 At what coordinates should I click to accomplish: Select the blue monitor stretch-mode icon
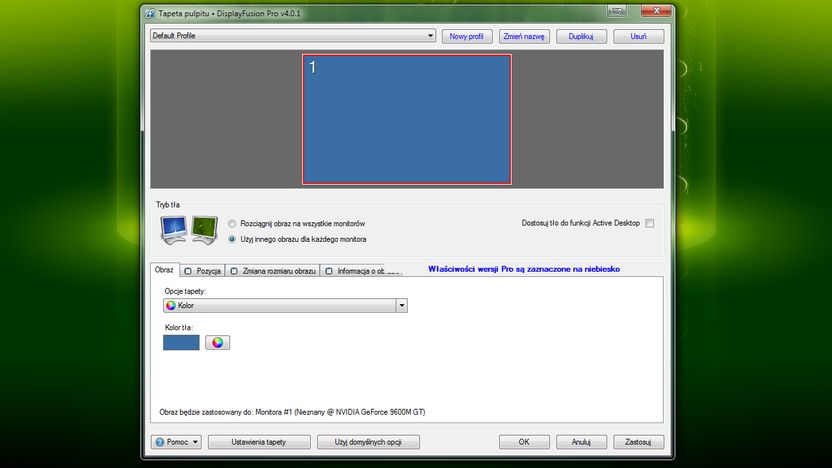click(174, 229)
